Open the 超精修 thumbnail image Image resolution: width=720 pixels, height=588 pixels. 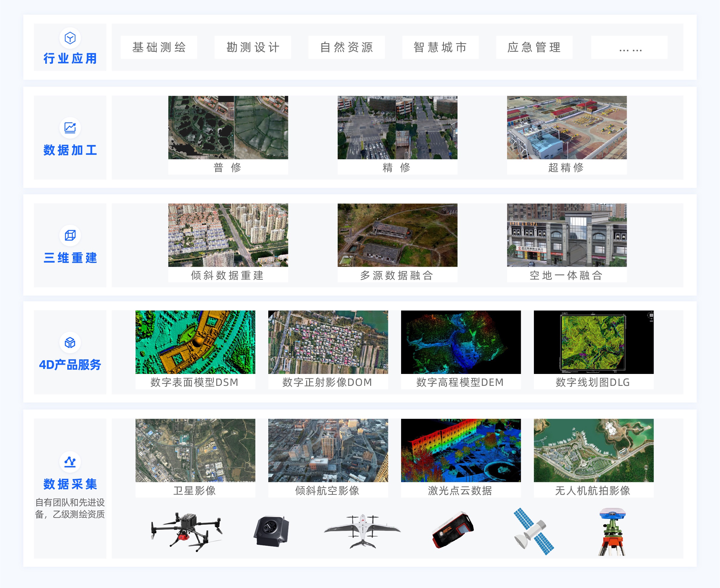[567, 128]
